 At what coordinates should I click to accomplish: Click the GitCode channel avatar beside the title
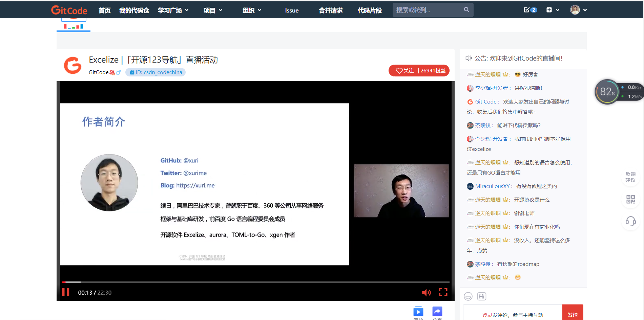click(73, 65)
